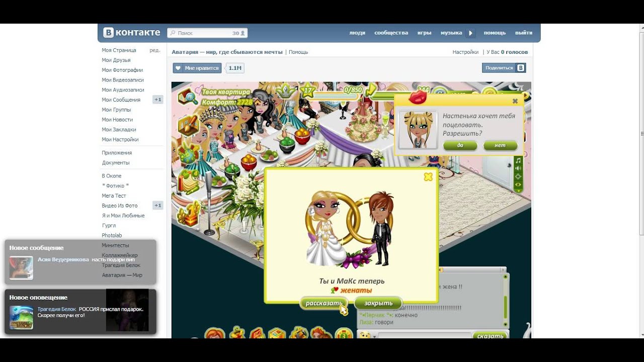Open Приложения in sidebar
This screenshot has width=644, height=362.
(x=117, y=152)
